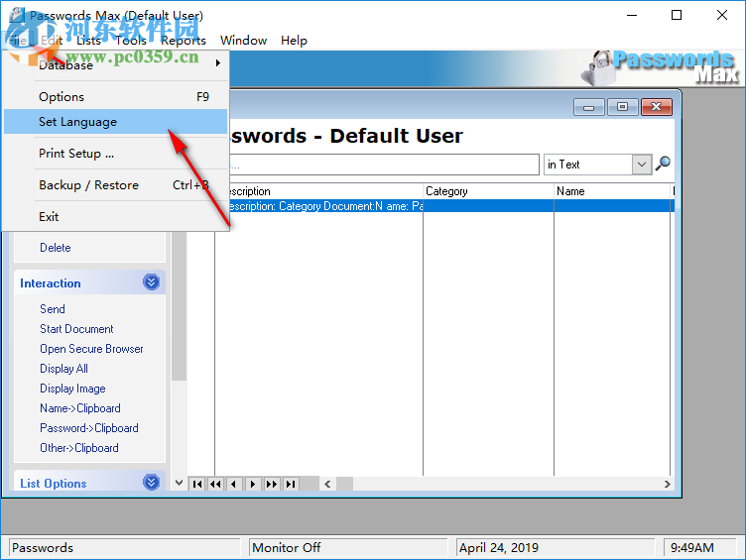Collapse the Interaction panel chevron
The height and width of the screenshot is (560, 746).
click(152, 282)
